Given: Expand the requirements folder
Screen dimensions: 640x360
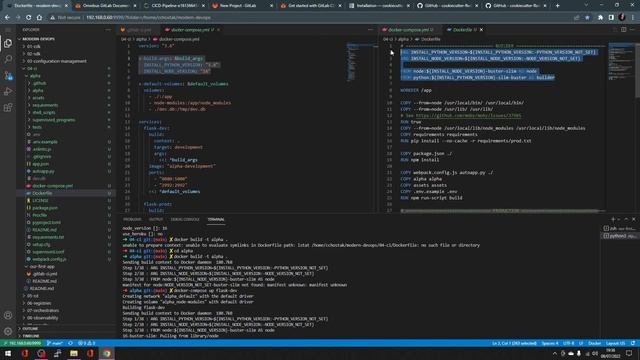Looking at the screenshot, I should pyautogui.click(x=45, y=105).
